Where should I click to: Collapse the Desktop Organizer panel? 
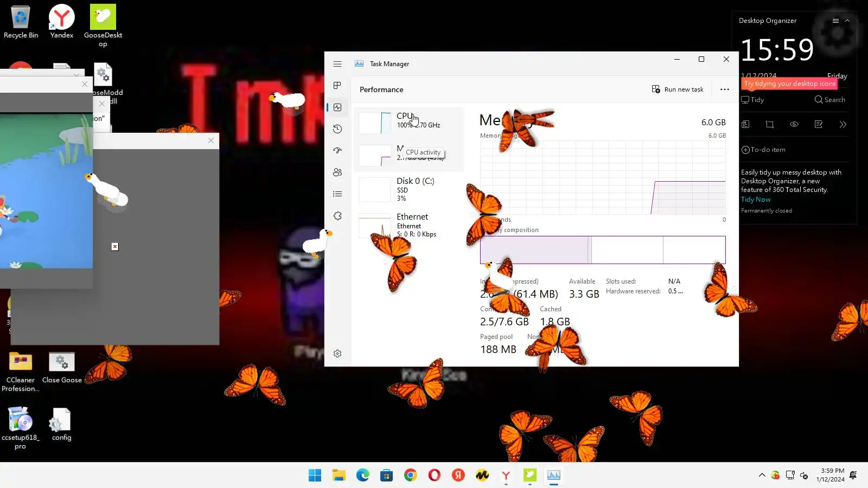[847, 21]
